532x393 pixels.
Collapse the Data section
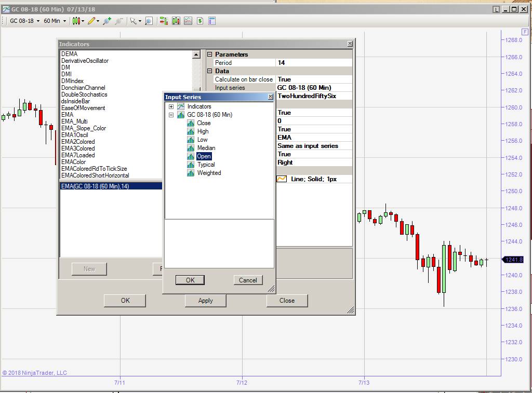210,71
